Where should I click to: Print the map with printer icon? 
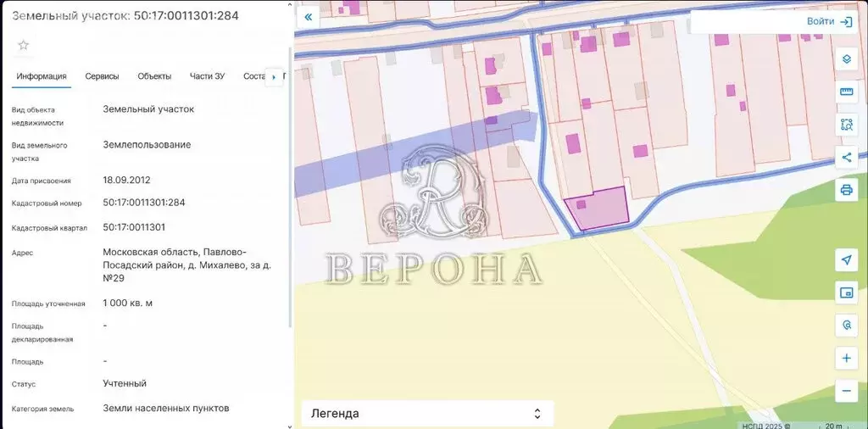click(x=847, y=190)
